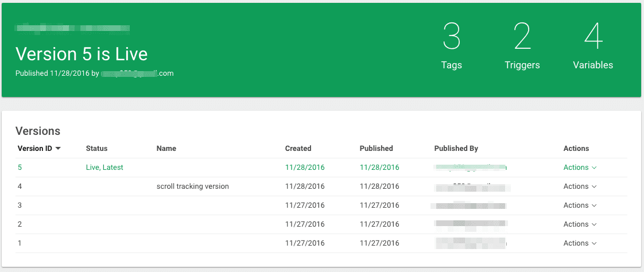
Task: Select version ID 3 cell
Action: tap(20, 205)
